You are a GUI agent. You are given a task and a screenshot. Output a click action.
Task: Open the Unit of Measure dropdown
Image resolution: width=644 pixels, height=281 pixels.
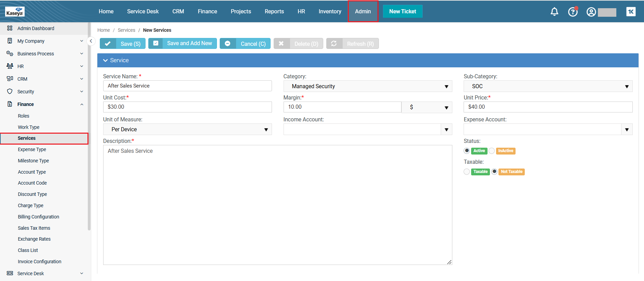(x=187, y=130)
